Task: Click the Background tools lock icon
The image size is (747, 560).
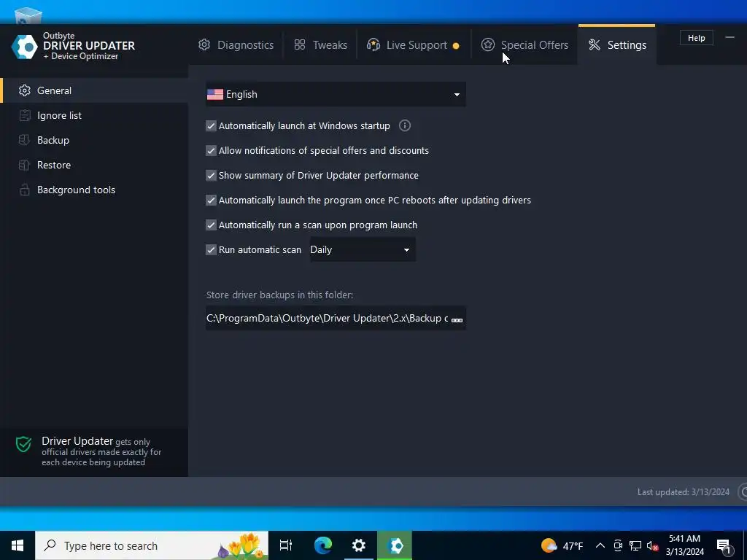Action: tap(24, 190)
